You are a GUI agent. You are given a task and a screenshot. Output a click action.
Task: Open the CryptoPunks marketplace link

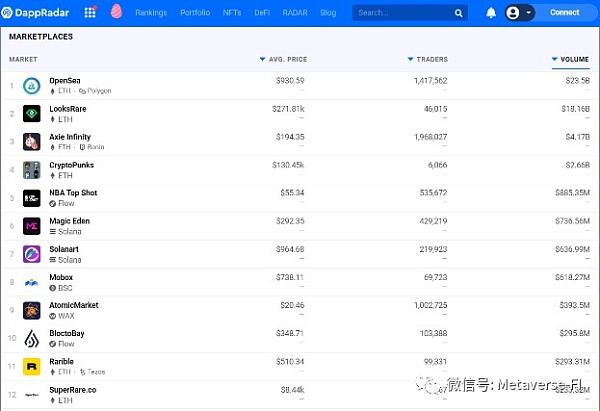(70, 165)
